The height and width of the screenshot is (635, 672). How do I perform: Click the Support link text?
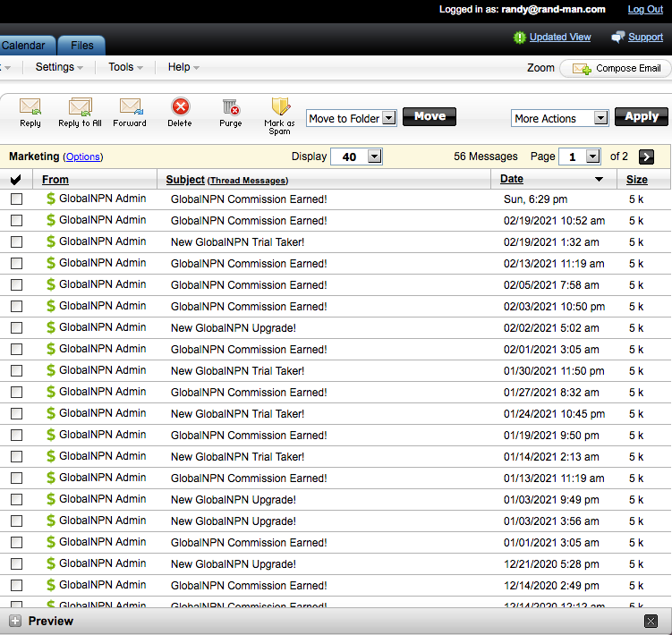(645, 38)
